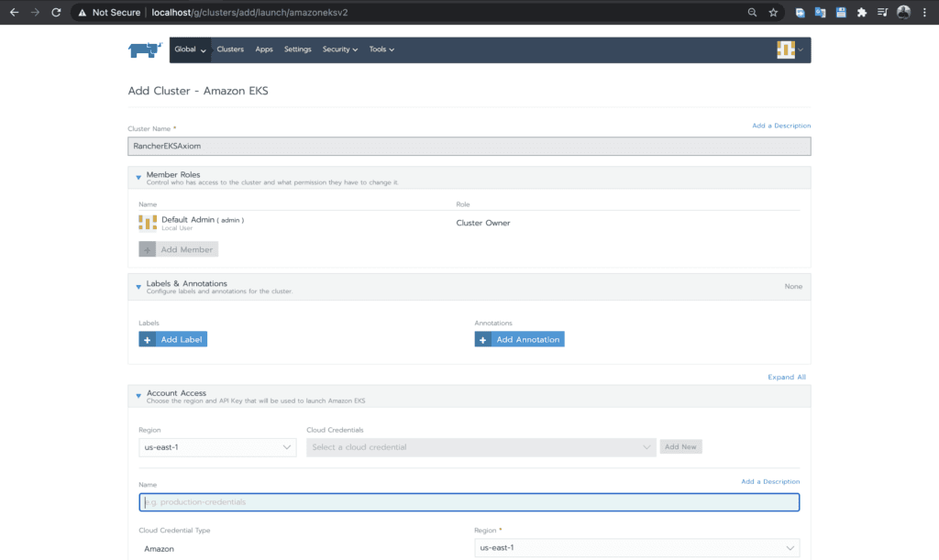The image size is (939, 560).
Task: Click the Rancher cow logo
Action: pos(145,49)
